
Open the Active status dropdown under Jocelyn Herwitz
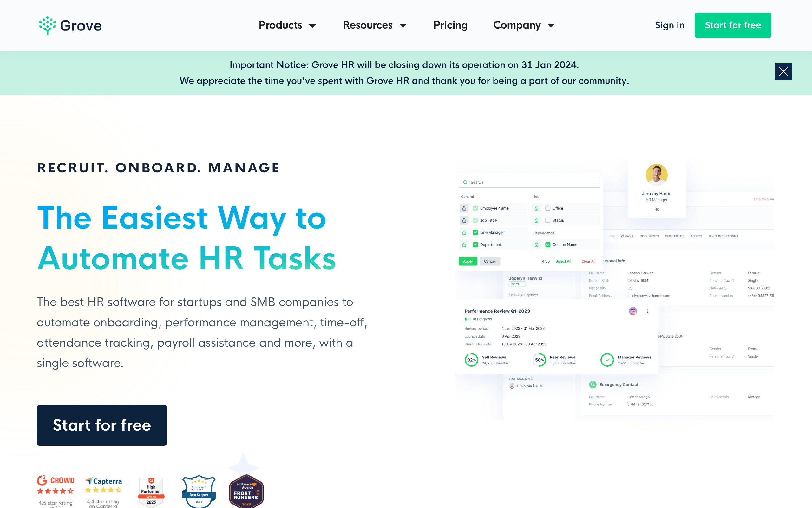[x=517, y=284]
